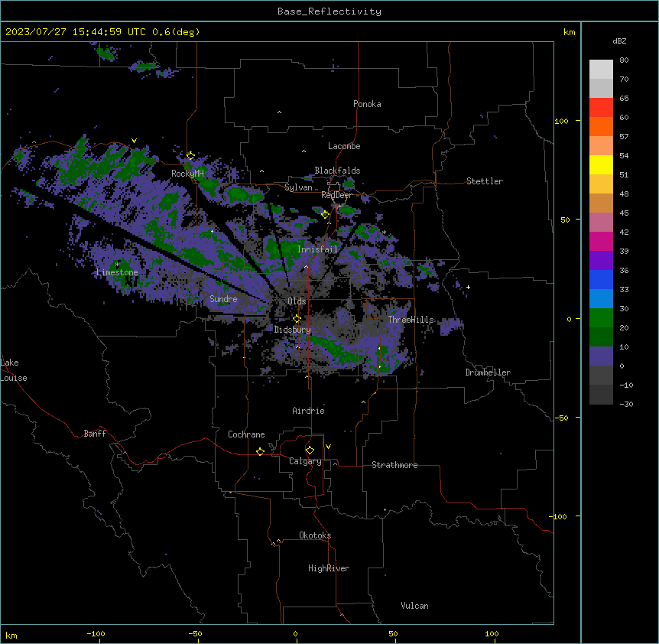Click the Calgary label
The height and width of the screenshot is (644, 659).
305,461
